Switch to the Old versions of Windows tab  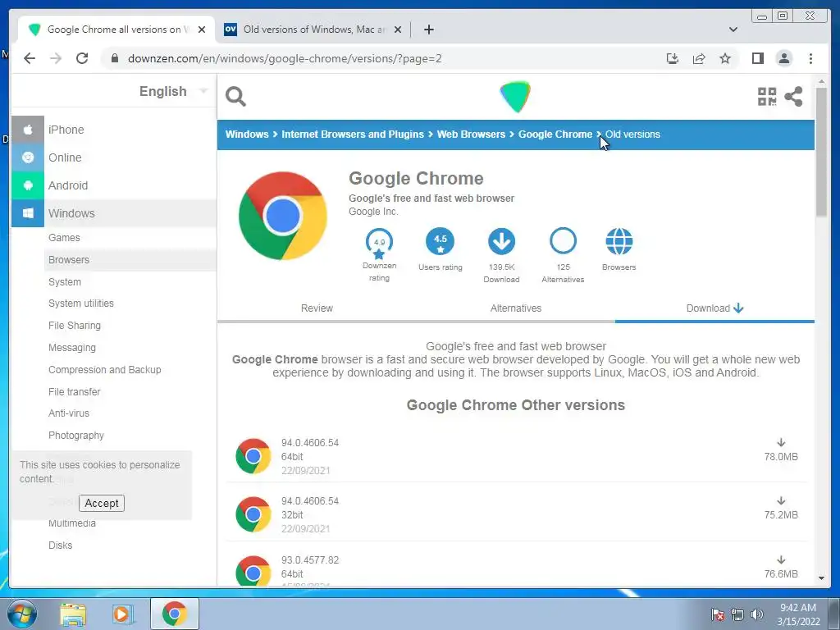click(313, 30)
